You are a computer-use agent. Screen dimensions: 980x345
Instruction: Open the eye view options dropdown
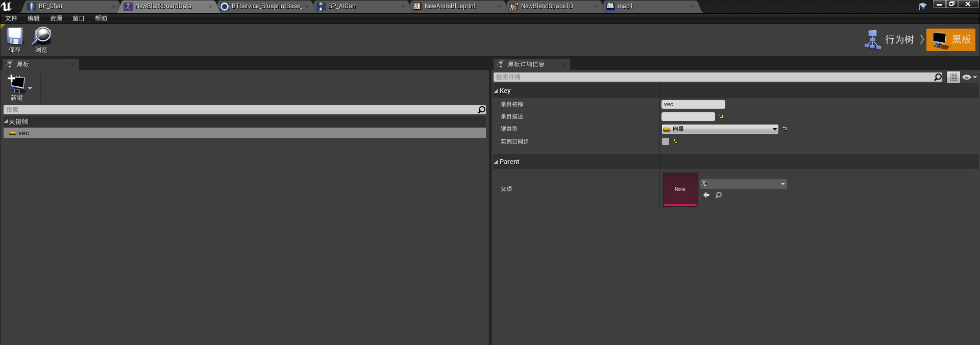point(969,77)
